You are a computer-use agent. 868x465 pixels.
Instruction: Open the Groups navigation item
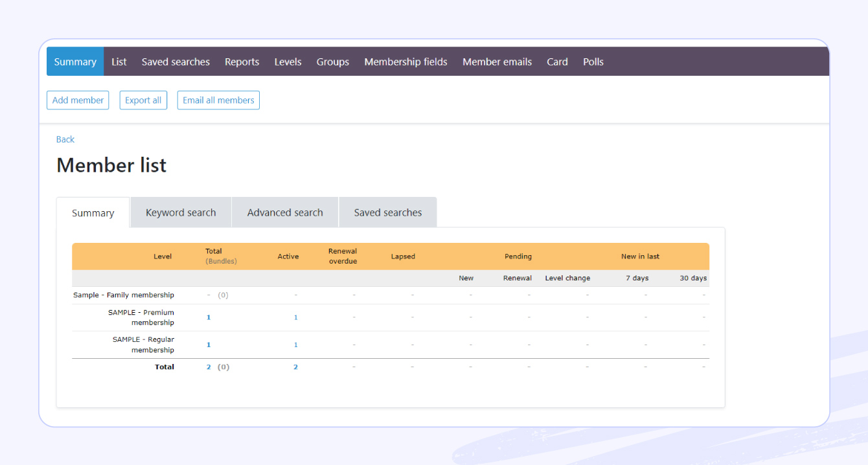pos(333,62)
